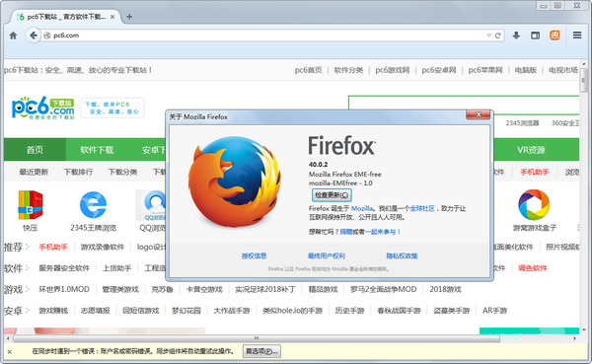The image size is (592, 364).
Task: Open the sidebar panel icon
Action: 536,36
